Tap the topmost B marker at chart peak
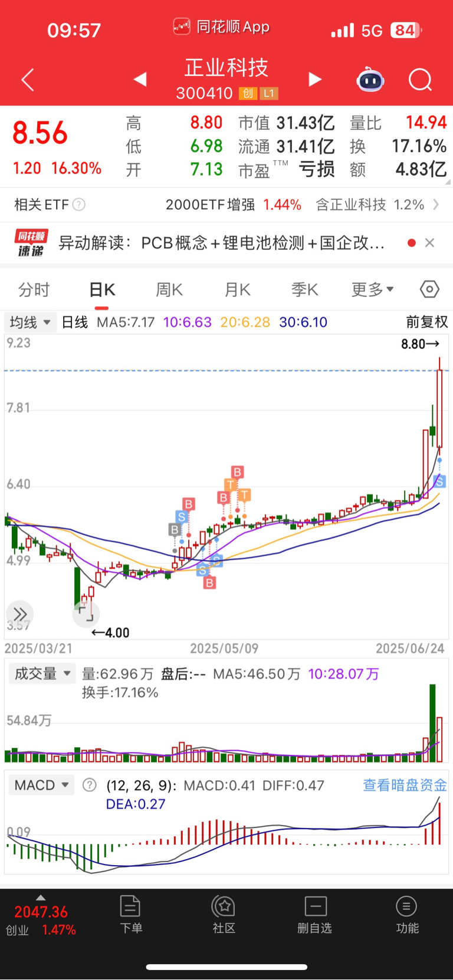 tap(237, 472)
